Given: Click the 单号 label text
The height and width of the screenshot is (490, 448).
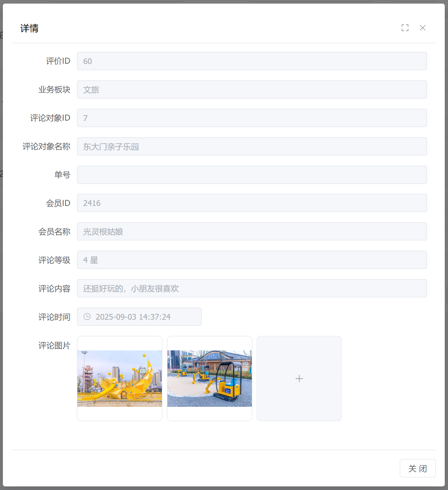Looking at the screenshot, I should (x=62, y=175).
